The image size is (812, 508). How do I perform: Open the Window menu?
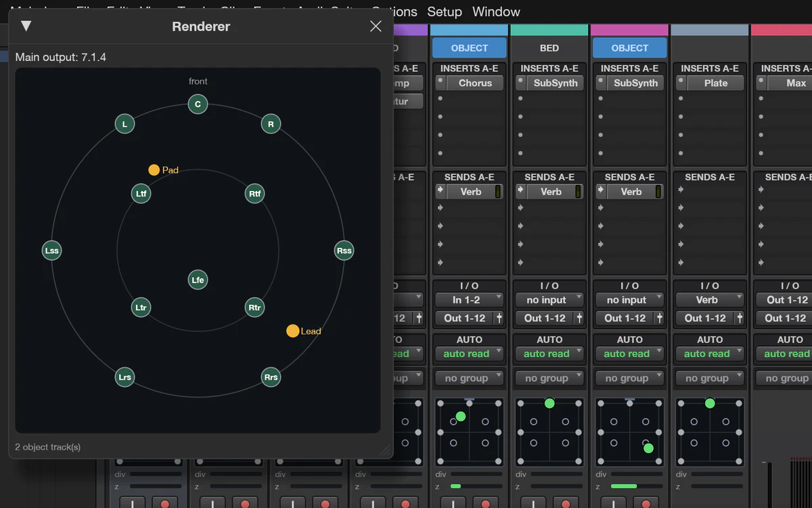[x=496, y=12]
